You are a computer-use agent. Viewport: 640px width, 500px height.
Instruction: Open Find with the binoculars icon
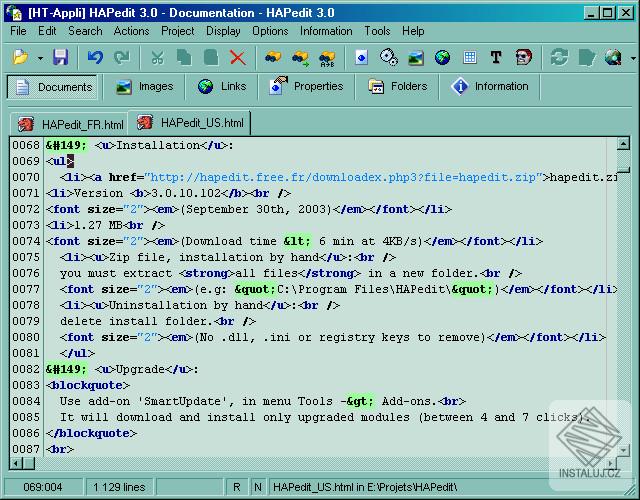tap(273, 57)
